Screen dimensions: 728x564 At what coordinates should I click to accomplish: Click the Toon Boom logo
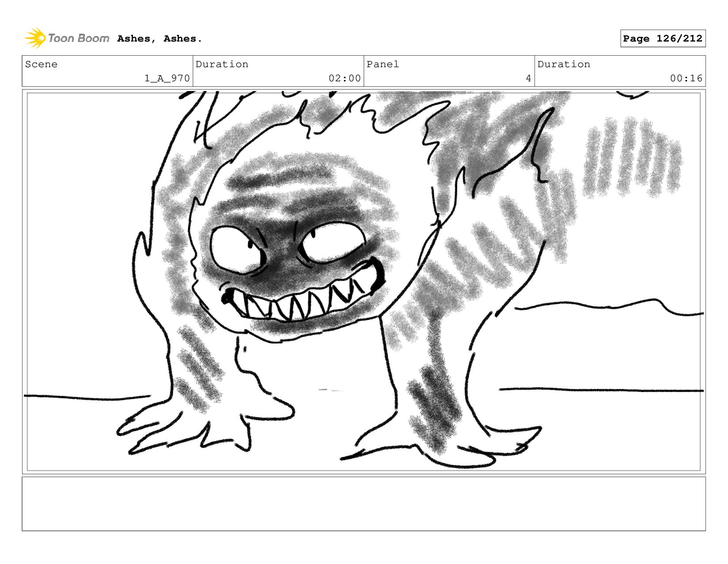(x=66, y=38)
